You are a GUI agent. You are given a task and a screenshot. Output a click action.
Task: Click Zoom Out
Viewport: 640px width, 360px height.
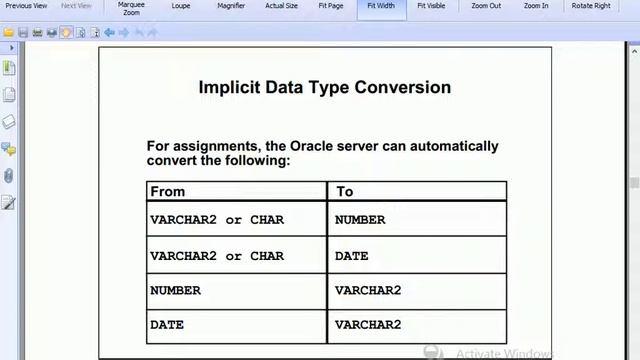pos(486,6)
